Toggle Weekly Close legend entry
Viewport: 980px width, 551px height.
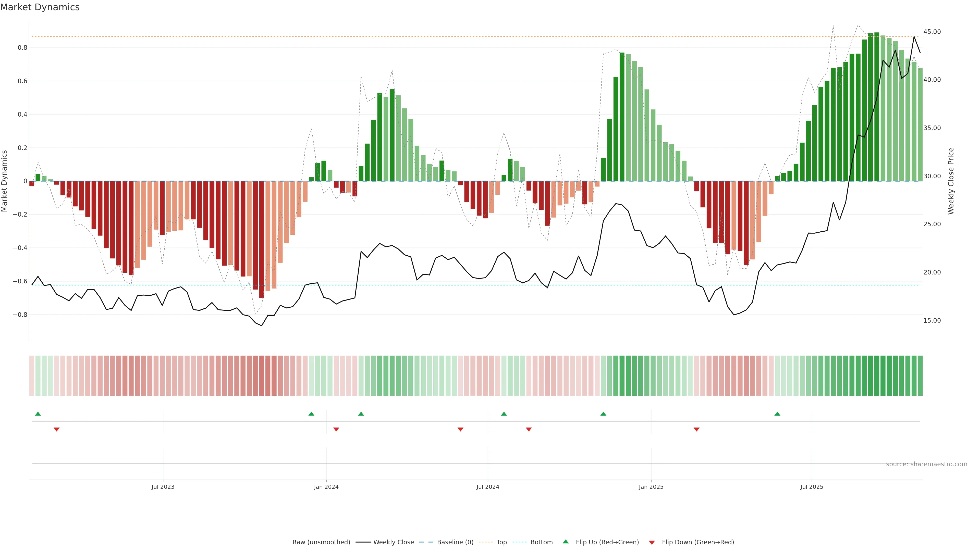[393, 542]
